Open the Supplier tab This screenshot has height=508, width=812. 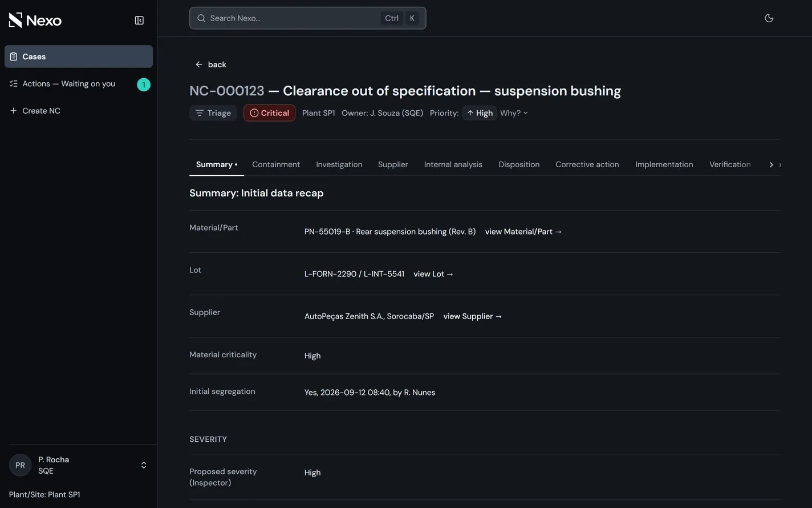(393, 164)
